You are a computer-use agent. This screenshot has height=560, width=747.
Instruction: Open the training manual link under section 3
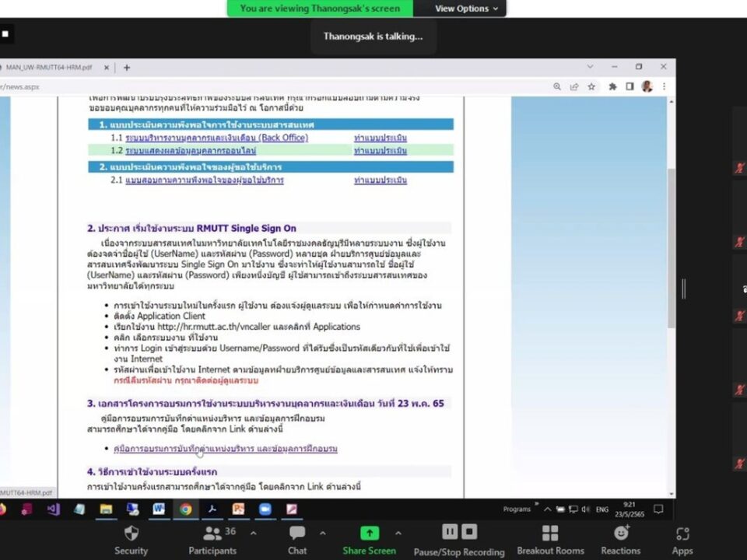[x=226, y=449]
